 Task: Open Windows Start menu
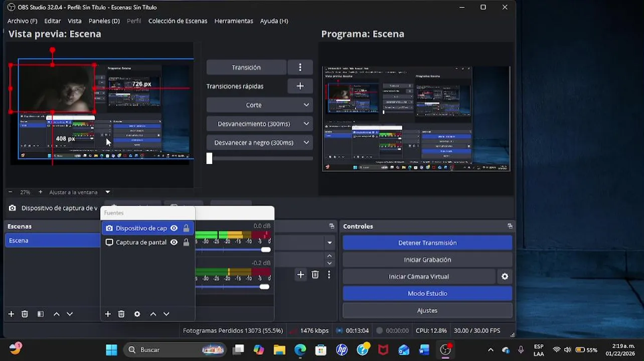(111, 350)
